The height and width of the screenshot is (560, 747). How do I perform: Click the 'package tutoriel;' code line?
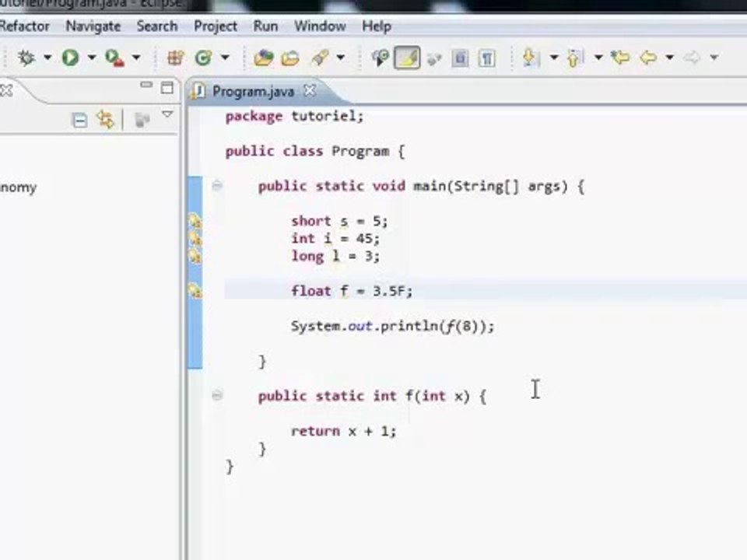[x=294, y=116]
